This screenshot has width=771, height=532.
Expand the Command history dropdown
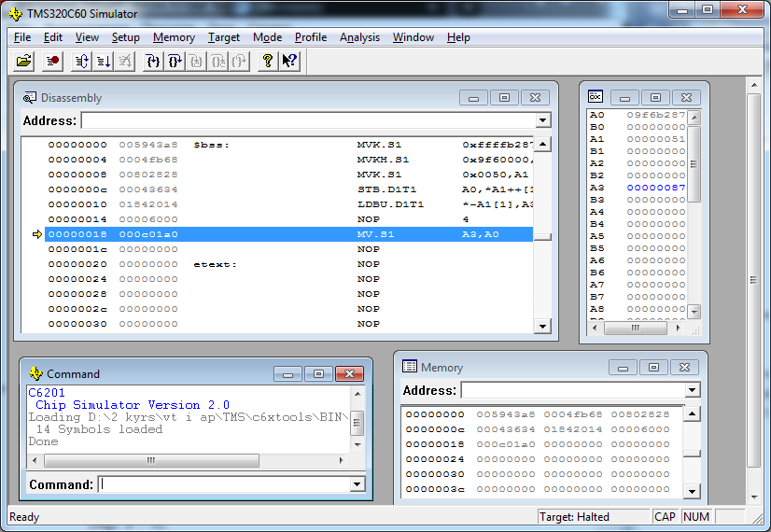[357, 484]
